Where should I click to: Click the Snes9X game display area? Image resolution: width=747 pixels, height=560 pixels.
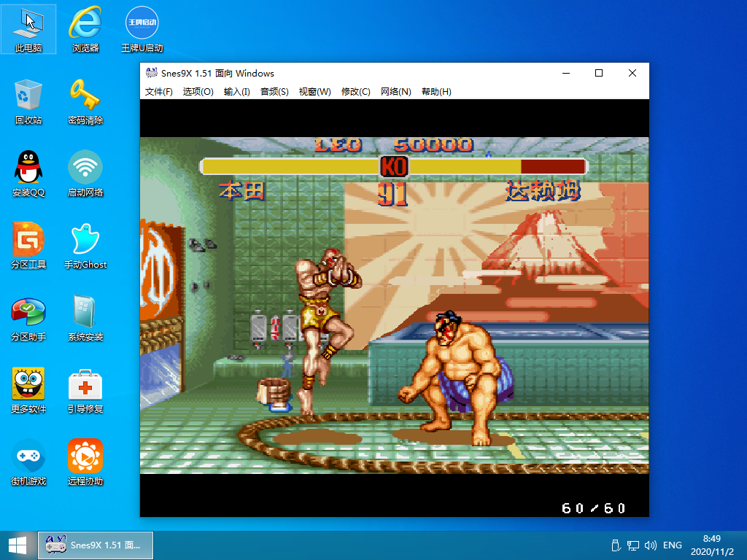tap(395, 308)
